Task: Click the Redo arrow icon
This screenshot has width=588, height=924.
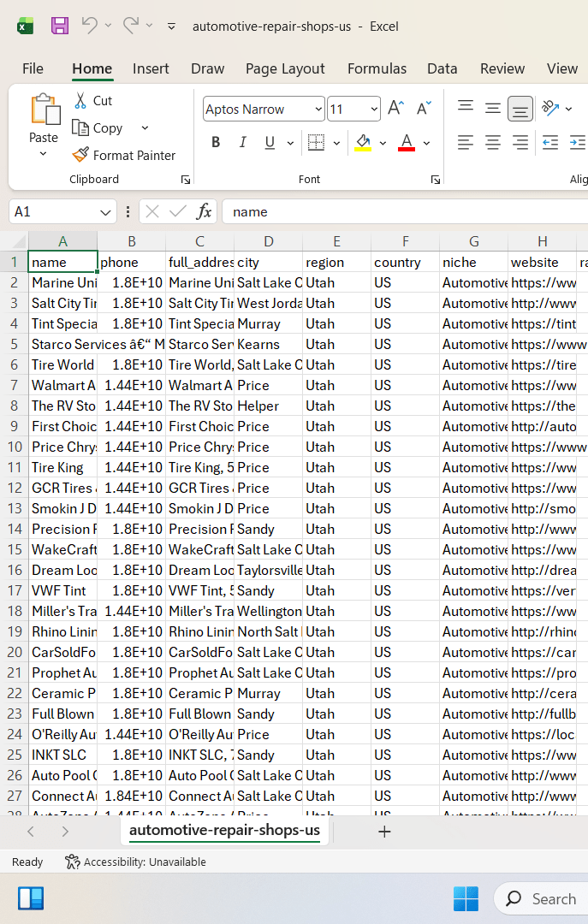Action: coord(131,26)
